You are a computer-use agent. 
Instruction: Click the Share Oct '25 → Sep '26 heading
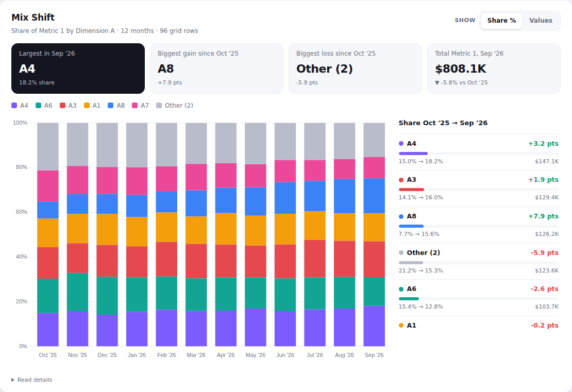point(443,123)
